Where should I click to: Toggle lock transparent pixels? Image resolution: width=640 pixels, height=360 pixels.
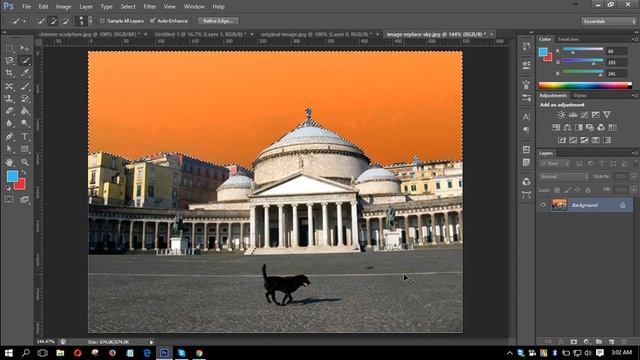(557, 190)
